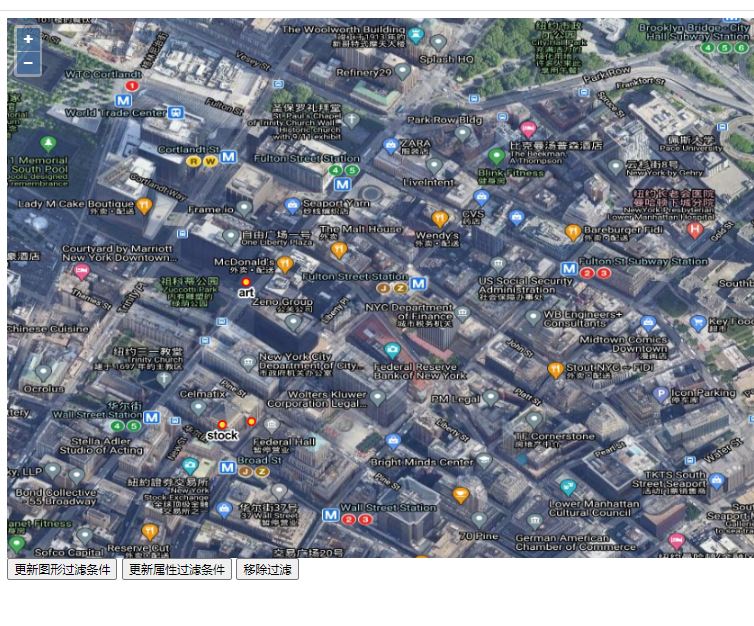Viewport: 754px width, 626px height.
Task: Click the St. Paul's Chapel church pin
Action: 352,120
